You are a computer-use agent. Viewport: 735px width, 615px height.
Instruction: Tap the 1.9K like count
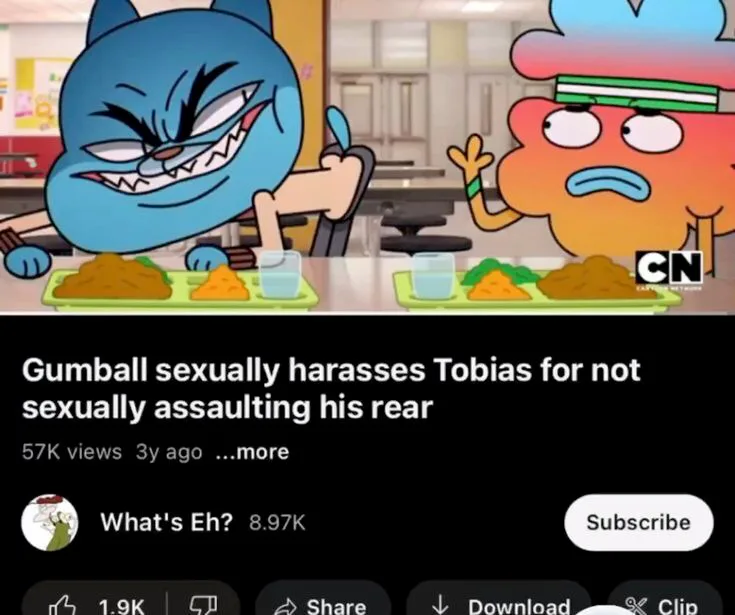(122, 606)
